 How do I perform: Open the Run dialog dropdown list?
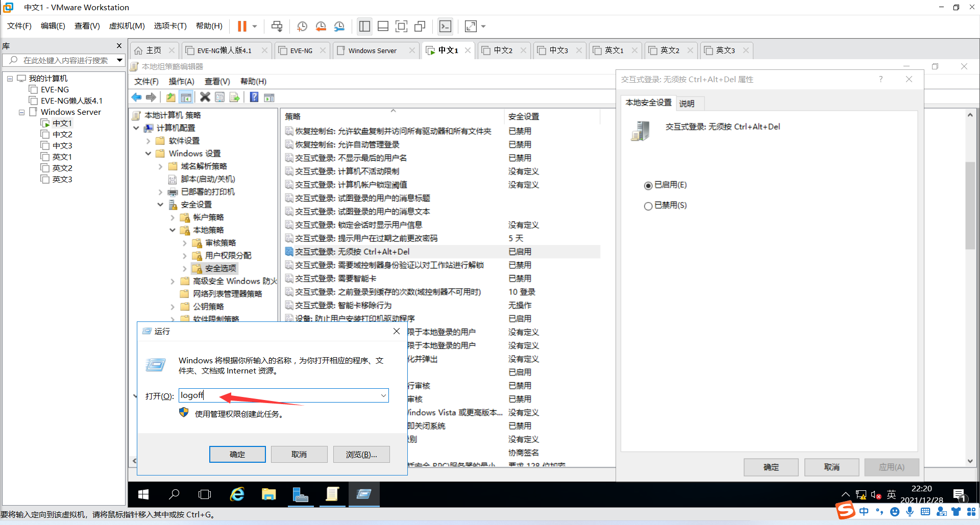coord(383,395)
